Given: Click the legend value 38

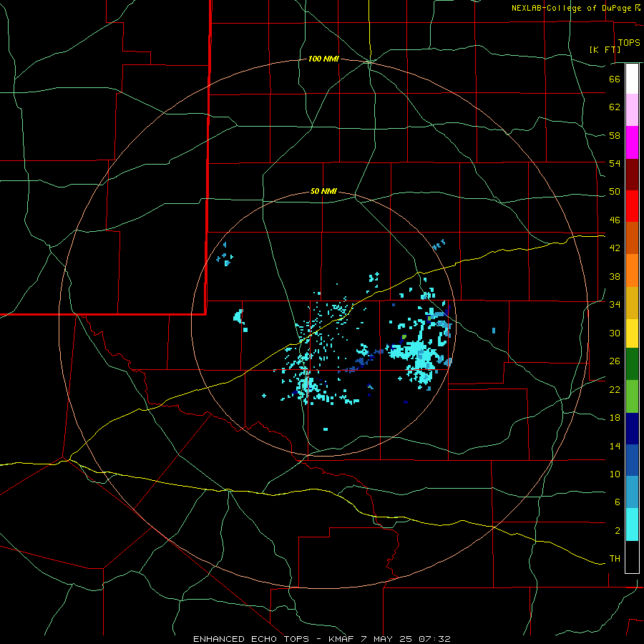Looking at the screenshot, I should pyautogui.click(x=615, y=276).
